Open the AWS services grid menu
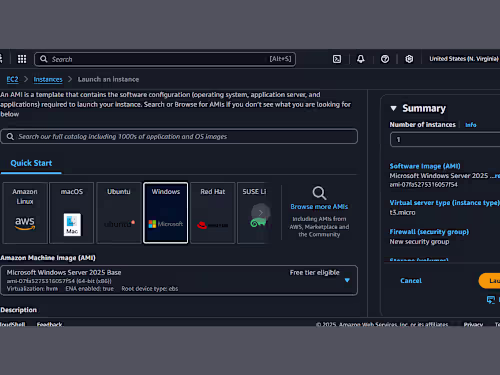 [x=22, y=59]
